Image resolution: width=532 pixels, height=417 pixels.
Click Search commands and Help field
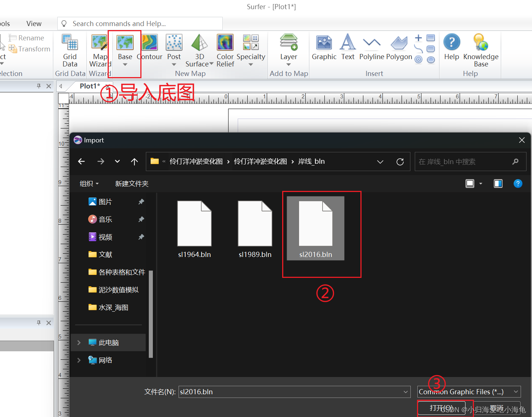(x=140, y=23)
